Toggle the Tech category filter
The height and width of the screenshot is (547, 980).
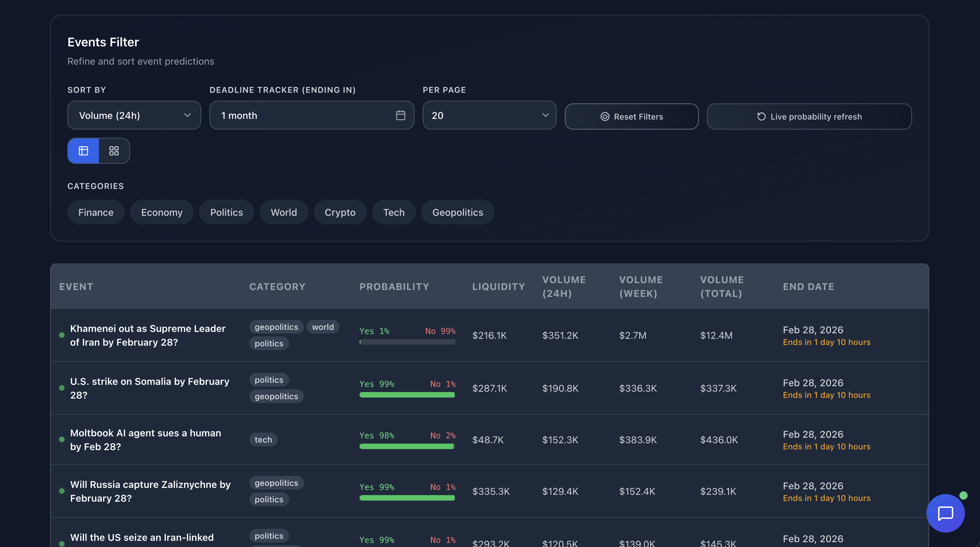click(394, 212)
